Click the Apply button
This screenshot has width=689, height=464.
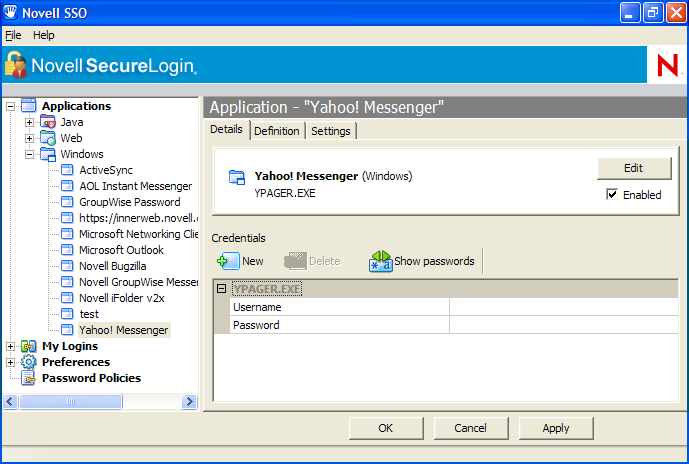coord(556,428)
